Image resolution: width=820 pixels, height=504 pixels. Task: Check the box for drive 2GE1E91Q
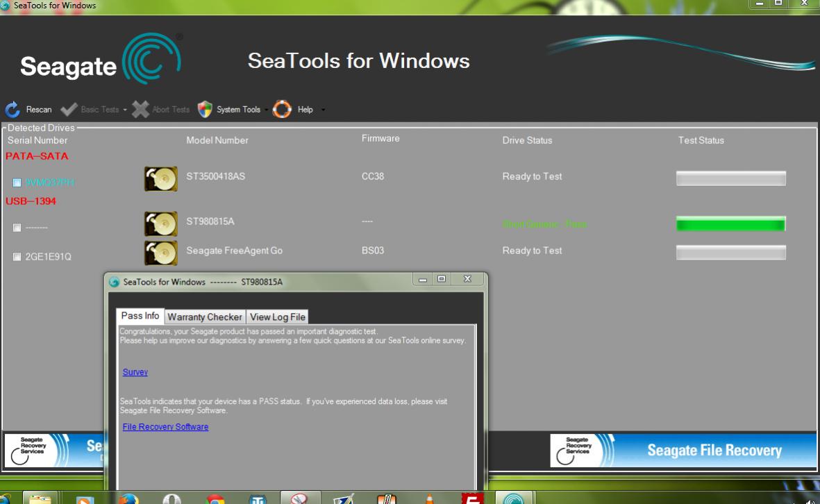coord(17,258)
